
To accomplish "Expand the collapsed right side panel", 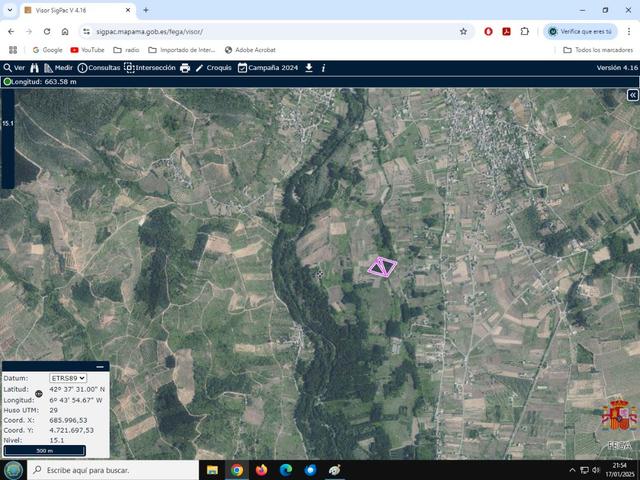I will tap(632, 95).
